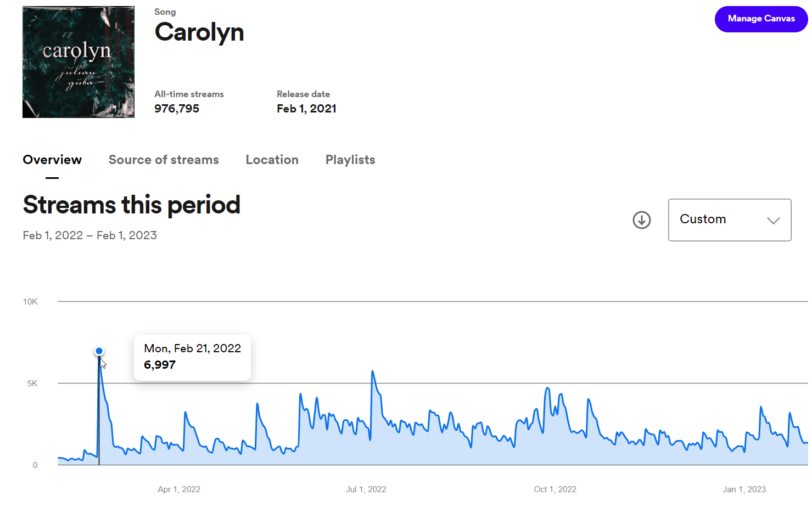812x507 pixels.
Task: Click the Oct 1, 2022 axis label
Action: point(555,489)
